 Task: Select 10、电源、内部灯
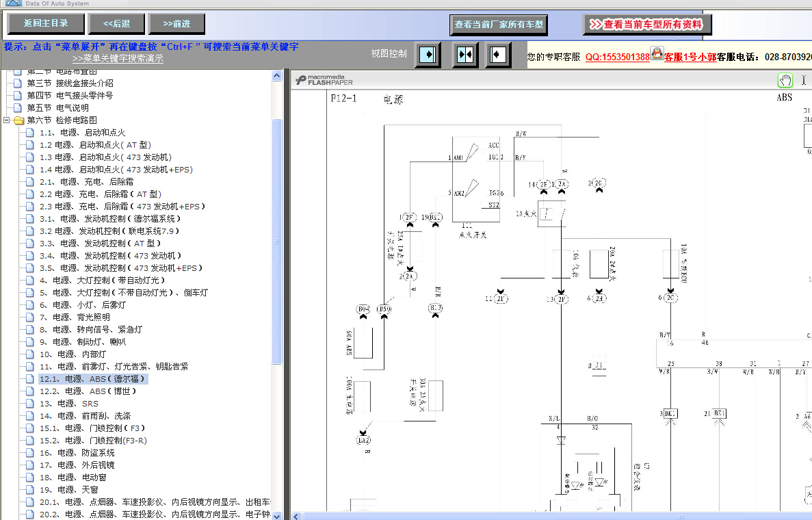(x=73, y=355)
